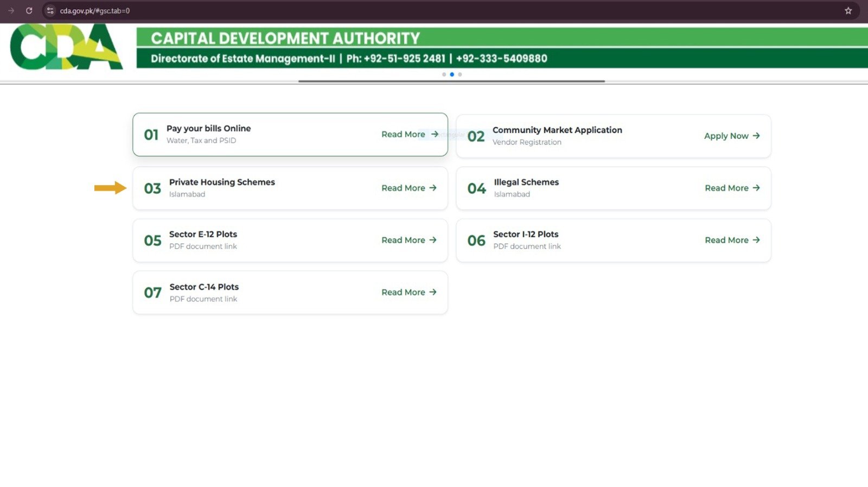Image resolution: width=868 pixels, height=487 pixels.
Task: Click number 05 on Sector E-12 card
Action: 152,241
